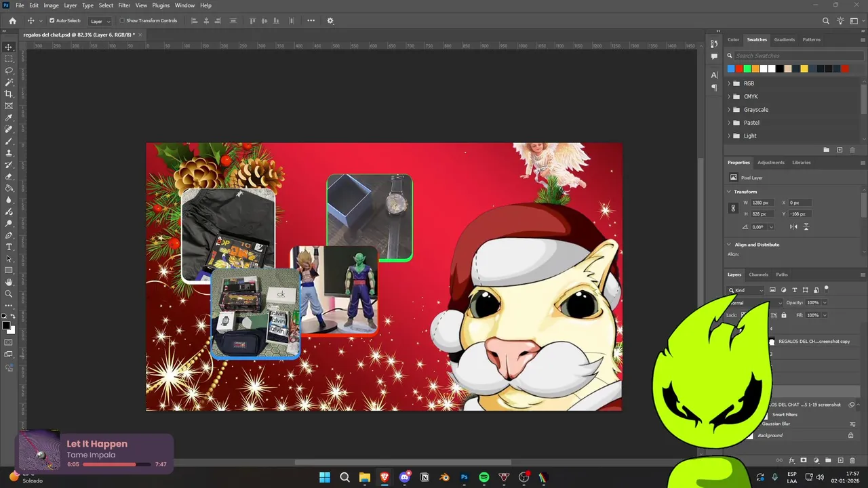Toggle the link width and height constraint
868x488 pixels.
tap(733, 209)
